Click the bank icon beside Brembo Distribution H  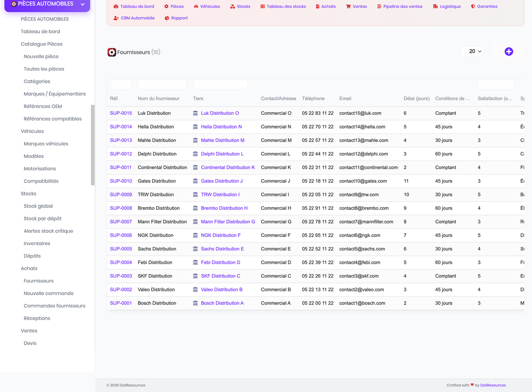(196, 208)
